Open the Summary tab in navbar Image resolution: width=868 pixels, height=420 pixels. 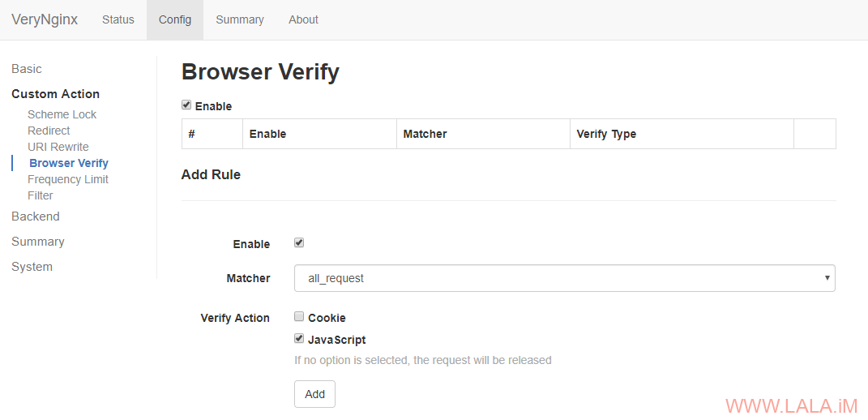click(240, 20)
